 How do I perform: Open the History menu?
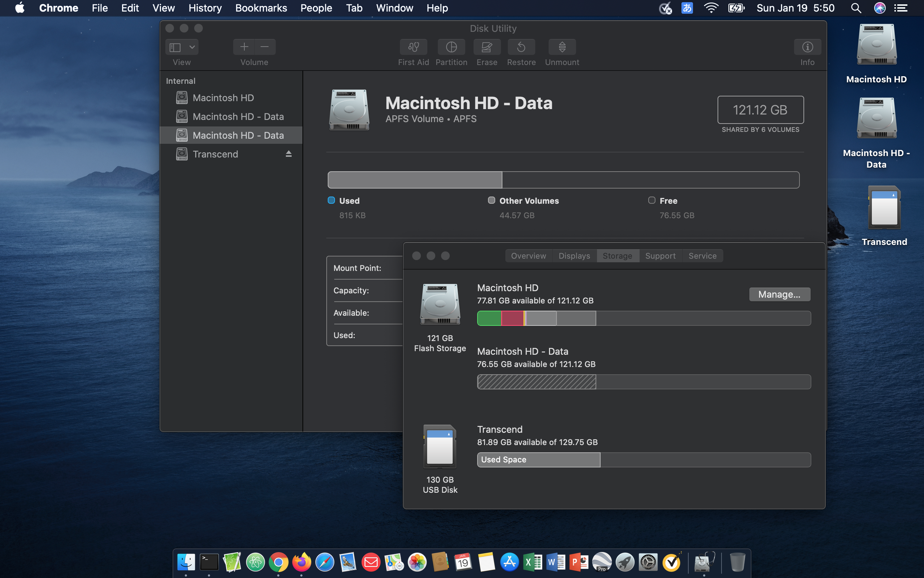tap(205, 8)
